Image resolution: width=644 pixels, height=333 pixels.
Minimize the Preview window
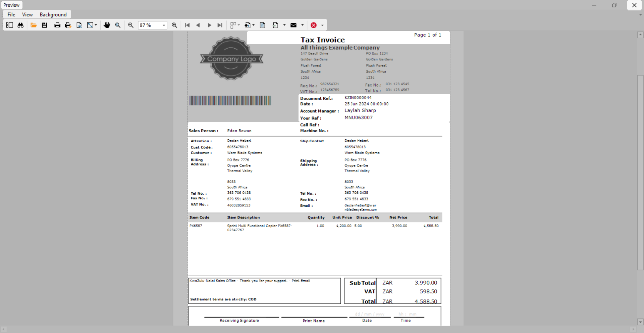point(594,5)
